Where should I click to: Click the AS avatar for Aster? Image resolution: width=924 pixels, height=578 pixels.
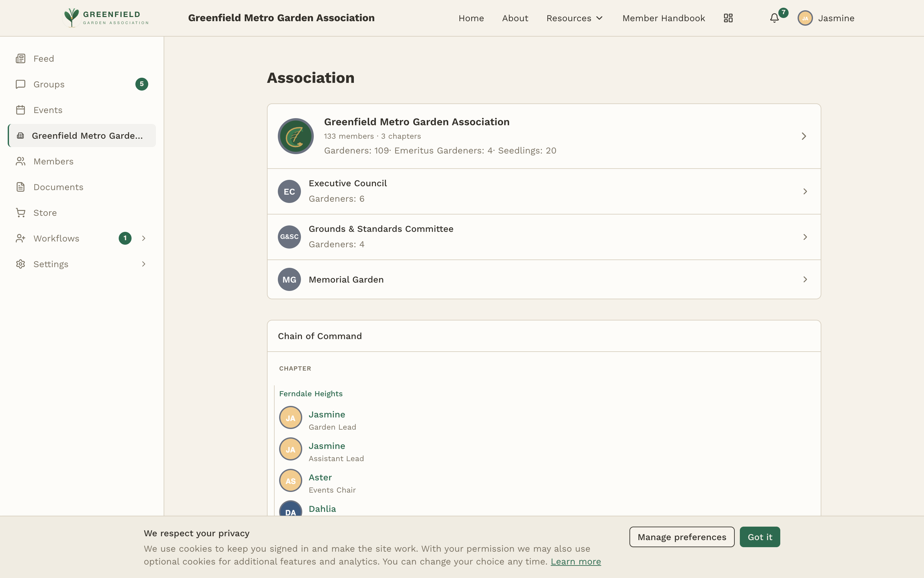[x=291, y=480]
